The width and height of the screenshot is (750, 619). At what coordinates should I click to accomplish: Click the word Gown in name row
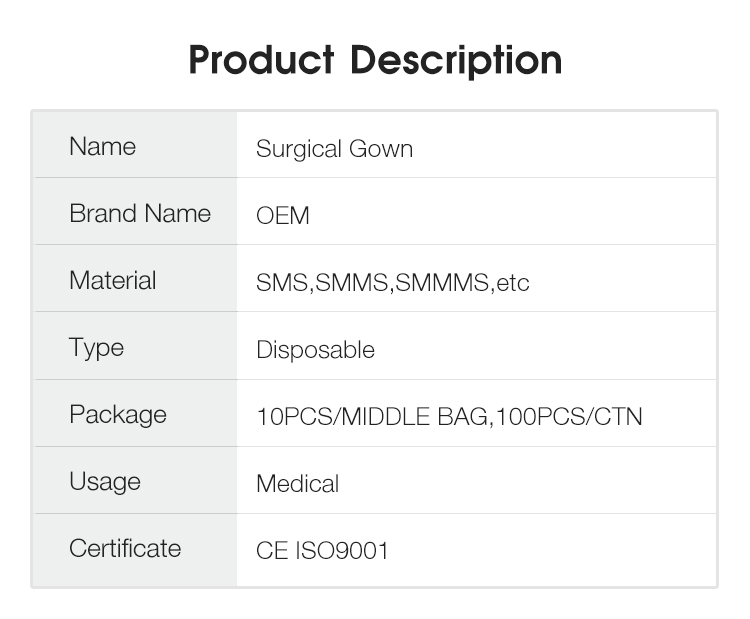[381, 149]
